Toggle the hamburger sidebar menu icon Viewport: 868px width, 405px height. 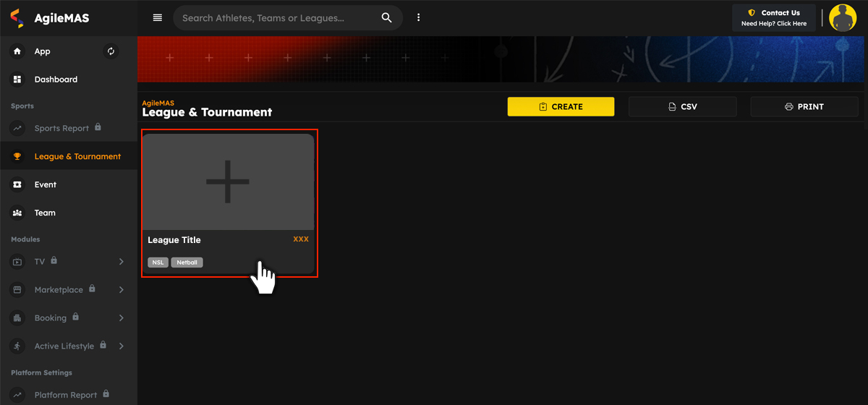tap(158, 18)
